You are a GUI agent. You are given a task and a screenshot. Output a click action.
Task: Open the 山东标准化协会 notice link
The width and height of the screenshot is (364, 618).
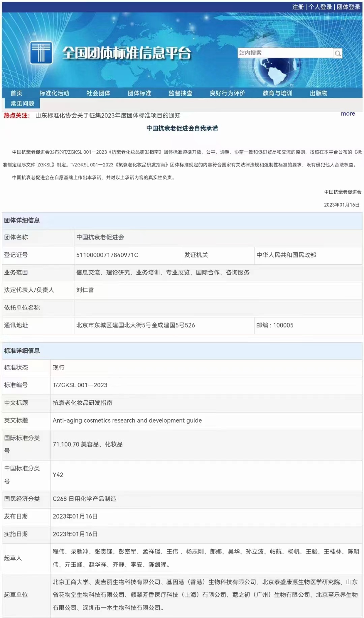click(x=108, y=116)
